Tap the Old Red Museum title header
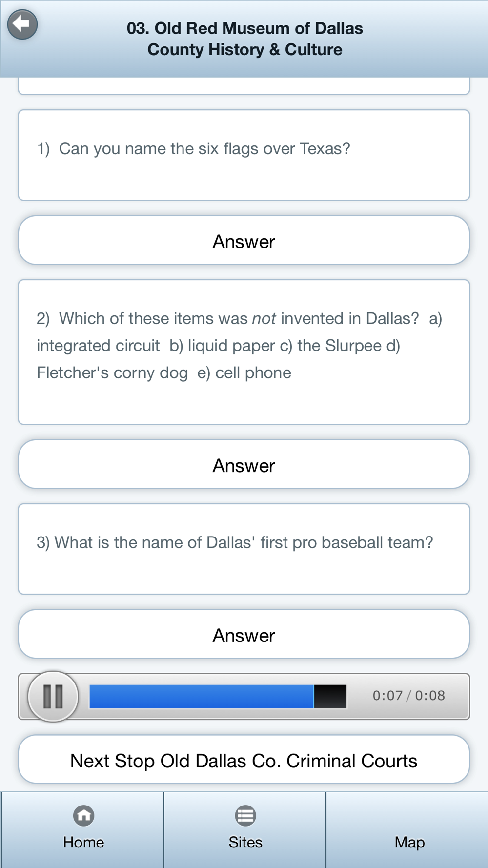 point(245,39)
